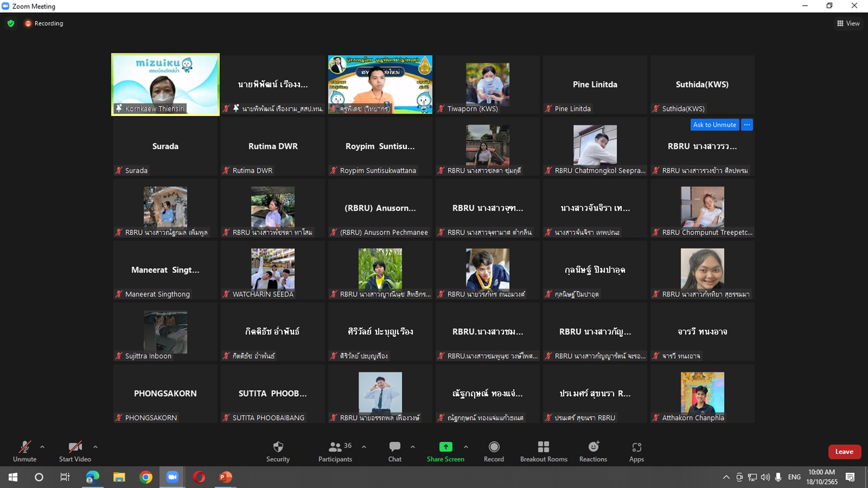
Task: Start recording with the Record button
Action: (494, 451)
